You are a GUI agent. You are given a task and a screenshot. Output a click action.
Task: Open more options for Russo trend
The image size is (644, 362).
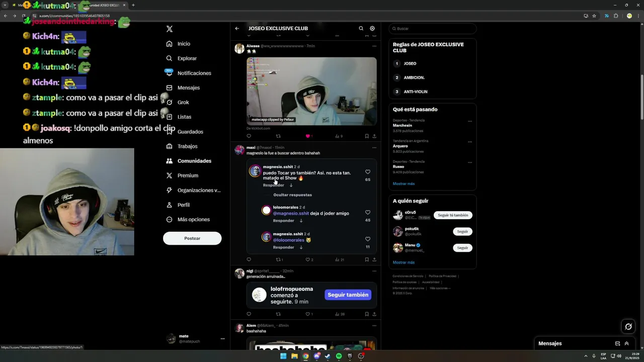tap(470, 162)
